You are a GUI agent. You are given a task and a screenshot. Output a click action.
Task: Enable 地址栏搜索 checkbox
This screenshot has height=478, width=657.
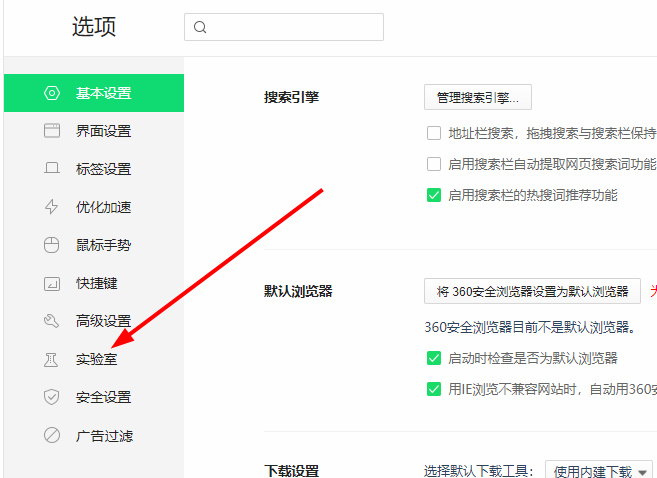pyautogui.click(x=434, y=133)
